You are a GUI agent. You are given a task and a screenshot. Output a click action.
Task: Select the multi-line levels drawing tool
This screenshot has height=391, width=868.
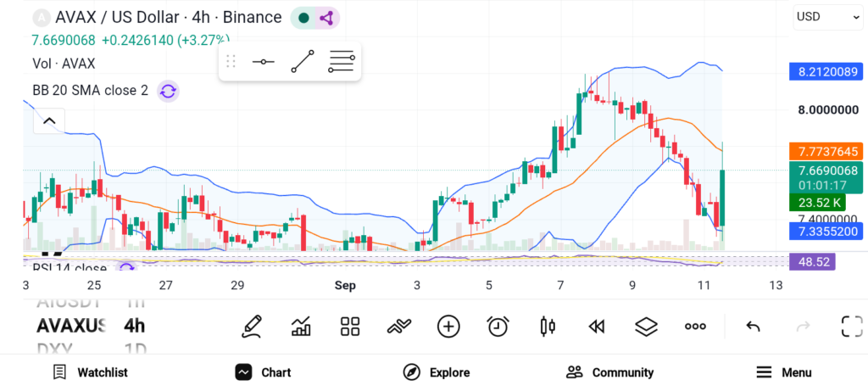[342, 61]
